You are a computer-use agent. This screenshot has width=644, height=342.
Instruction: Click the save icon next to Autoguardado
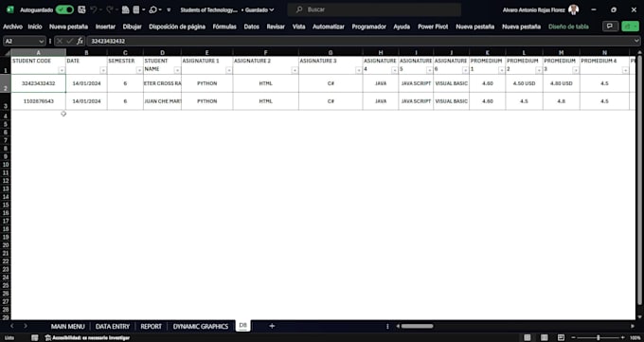point(81,9)
